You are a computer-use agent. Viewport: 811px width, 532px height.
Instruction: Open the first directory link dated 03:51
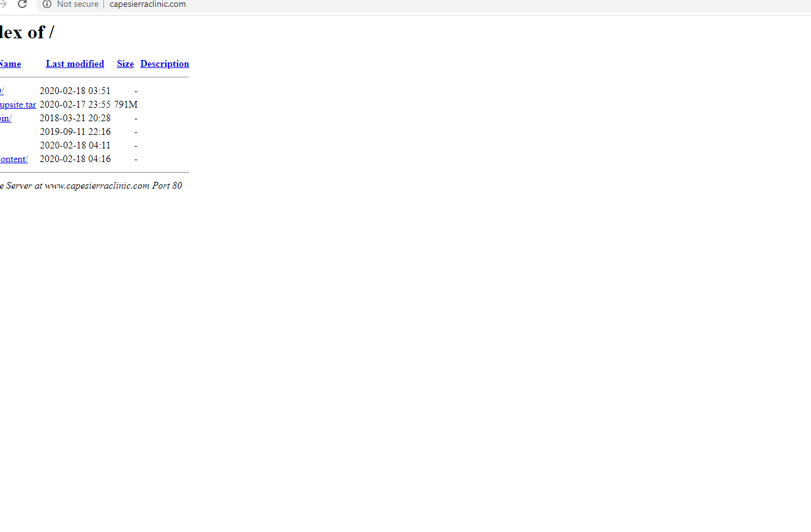tap(2, 91)
